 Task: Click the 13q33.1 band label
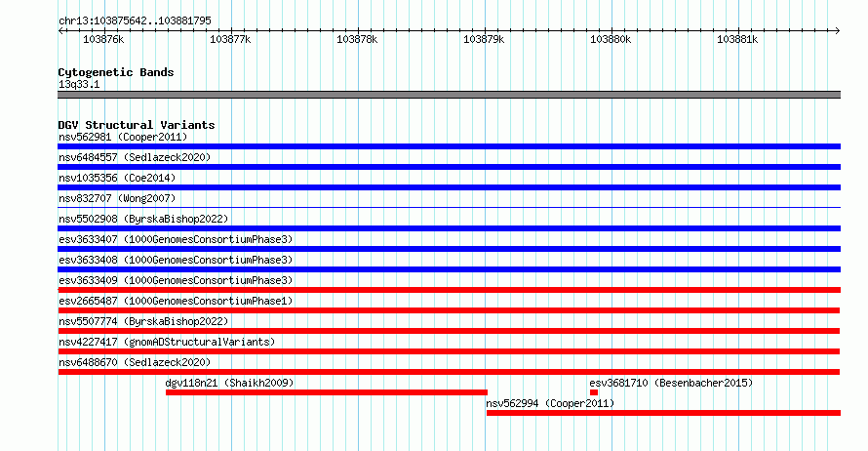click(79, 84)
